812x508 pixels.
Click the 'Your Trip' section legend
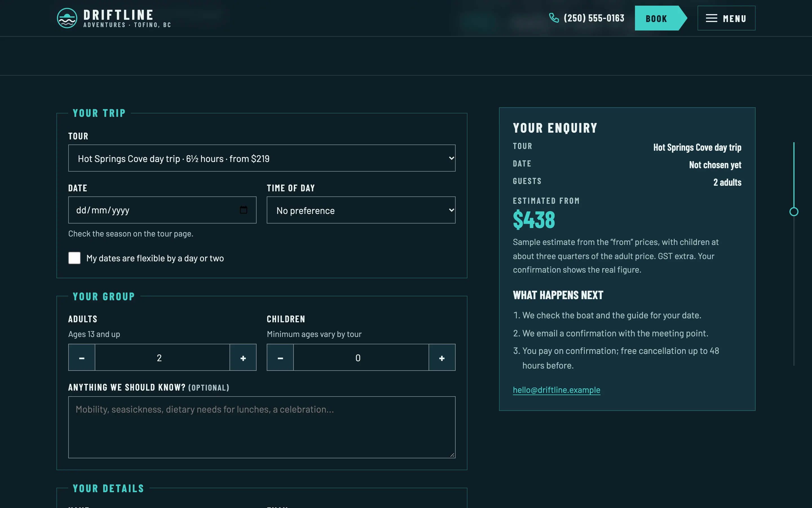click(x=99, y=113)
